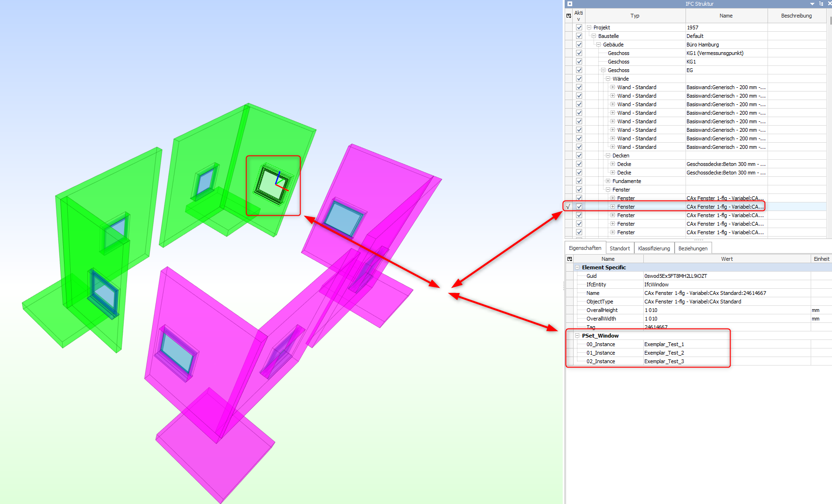Screen dimensions: 832x504
Task: Collapse the PSet_Window property group
Action: click(577, 336)
